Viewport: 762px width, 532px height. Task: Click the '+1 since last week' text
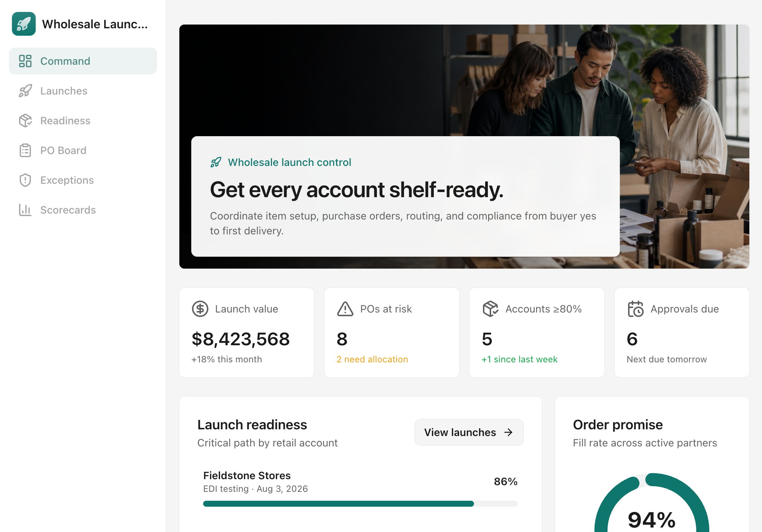pos(519,359)
